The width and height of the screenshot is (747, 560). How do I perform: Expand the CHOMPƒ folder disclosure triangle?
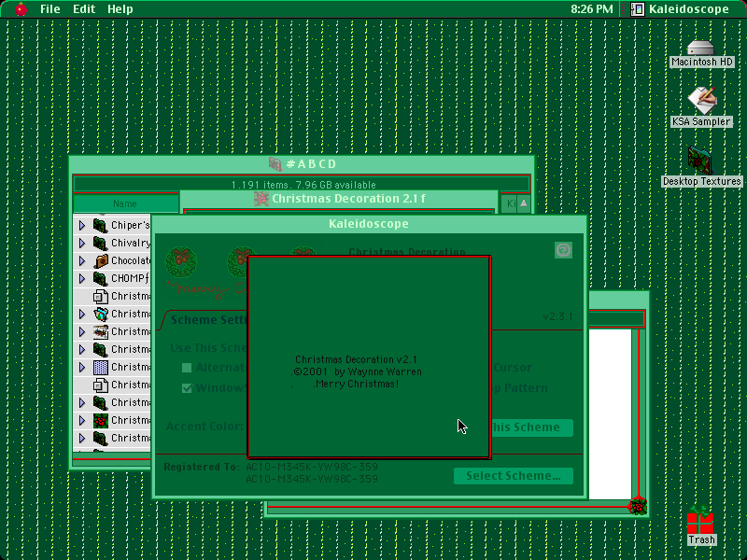82,278
